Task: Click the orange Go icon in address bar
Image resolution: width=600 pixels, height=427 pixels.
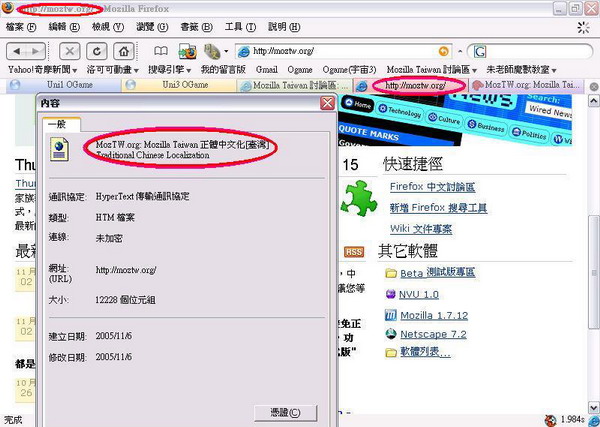Action: (x=443, y=51)
